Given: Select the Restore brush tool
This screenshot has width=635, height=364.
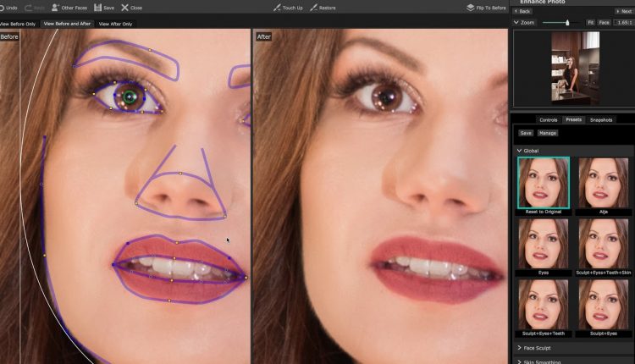Looking at the screenshot, I should (314, 8).
